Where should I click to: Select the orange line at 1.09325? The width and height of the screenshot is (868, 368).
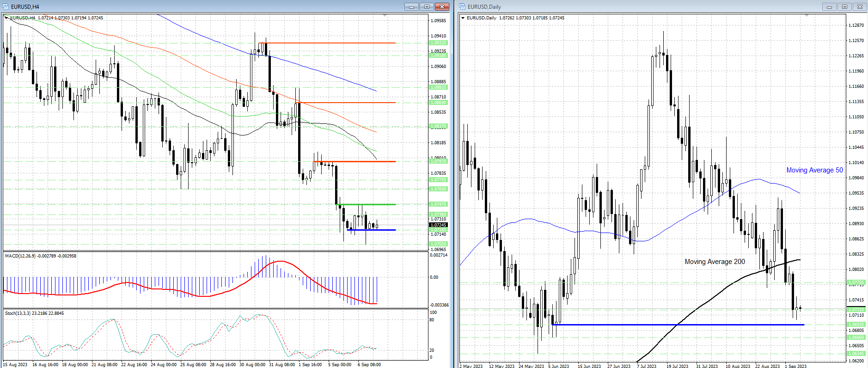[x=327, y=43]
